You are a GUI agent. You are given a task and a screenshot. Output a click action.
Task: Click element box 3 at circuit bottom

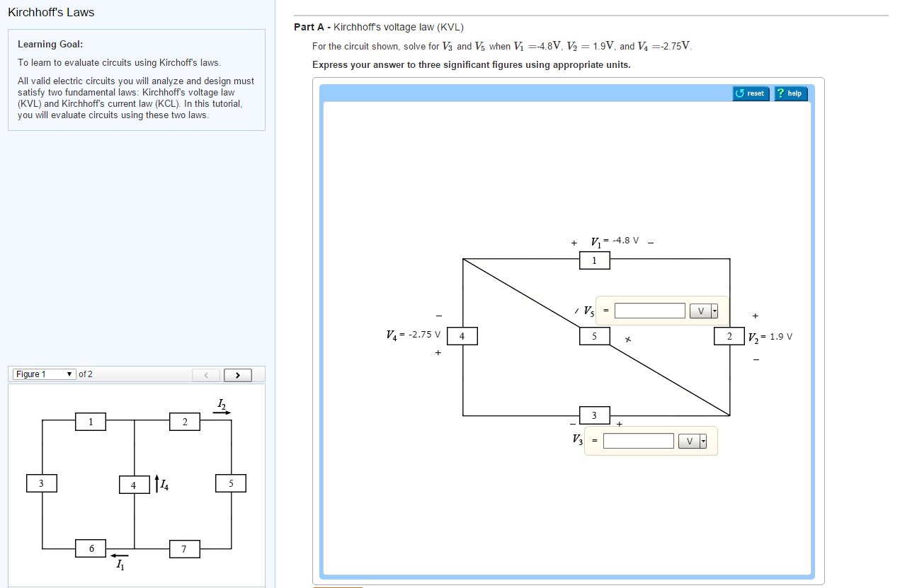tap(594, 415)
